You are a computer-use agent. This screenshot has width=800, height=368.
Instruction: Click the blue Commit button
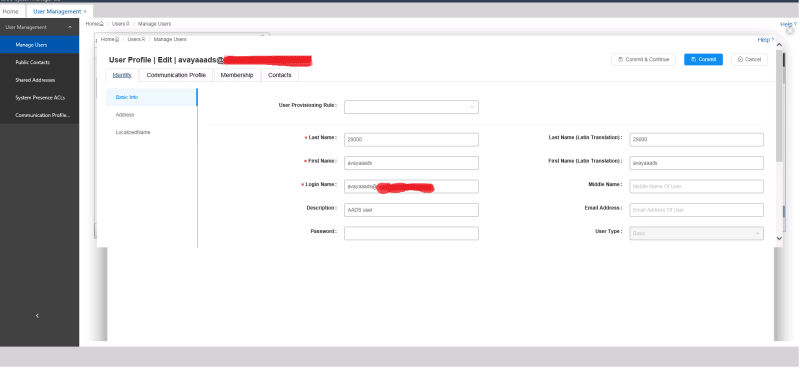[x=704, y=59]
